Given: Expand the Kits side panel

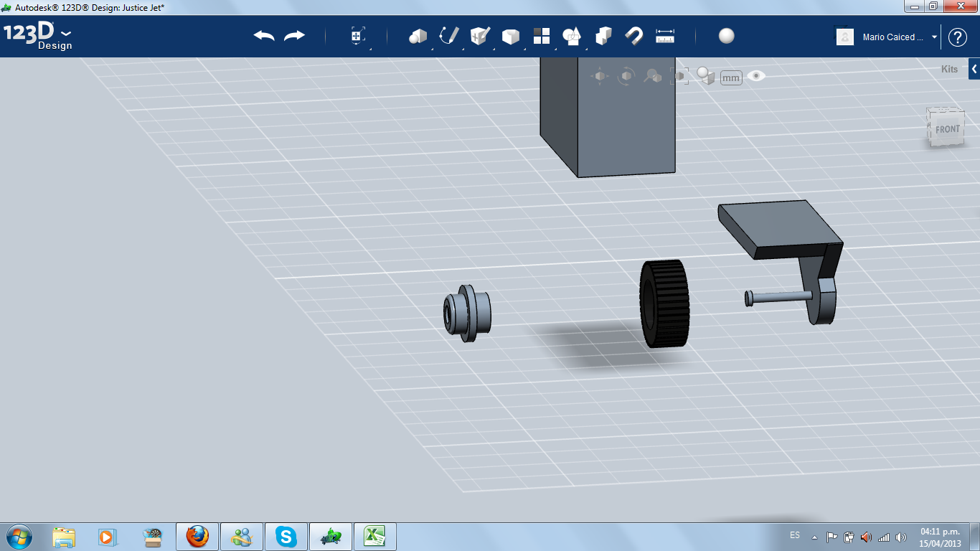Looking at the screenshot, I should [974, 70].
